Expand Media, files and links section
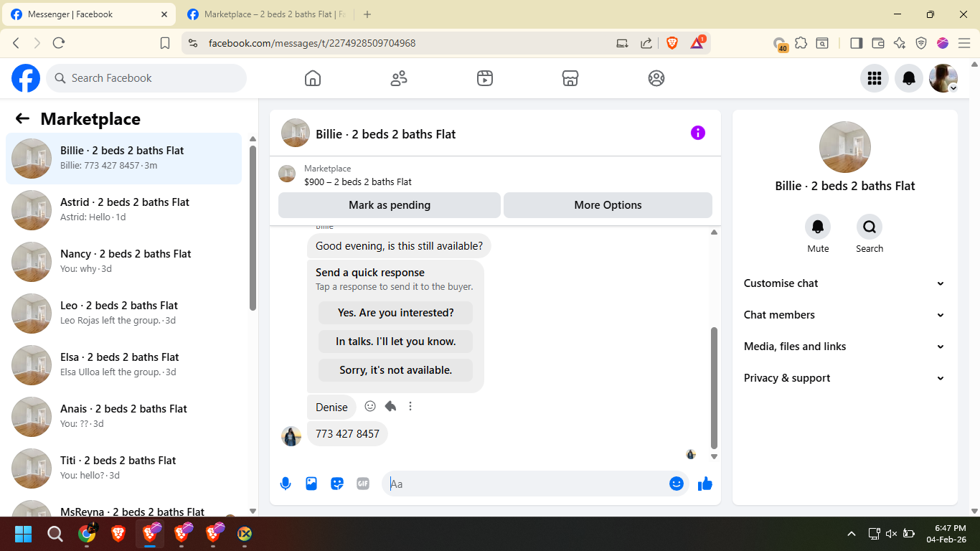The image size is (980, 551). coord(844,347)
